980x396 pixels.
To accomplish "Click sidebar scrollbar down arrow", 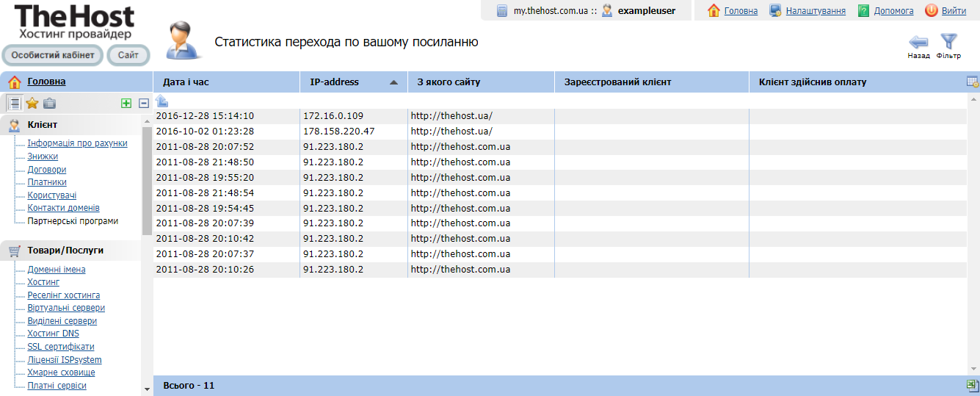I will pyautogui.click(x=147, y=390).
